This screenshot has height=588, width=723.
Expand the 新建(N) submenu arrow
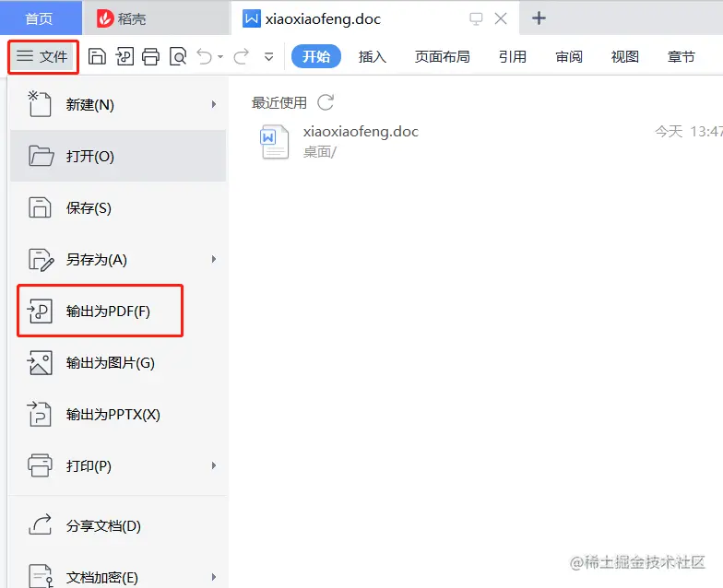pyautogui.click(x=214, y=105)
